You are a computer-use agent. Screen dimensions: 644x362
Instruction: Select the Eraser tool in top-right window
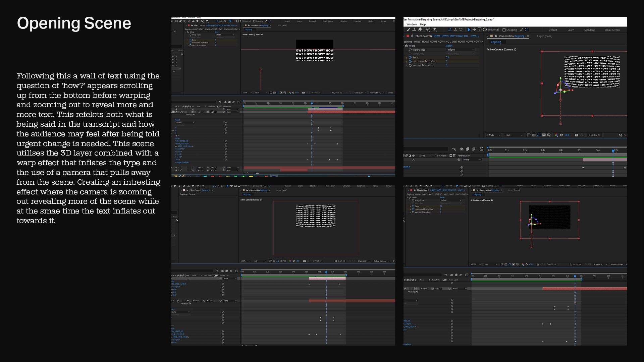420,29
